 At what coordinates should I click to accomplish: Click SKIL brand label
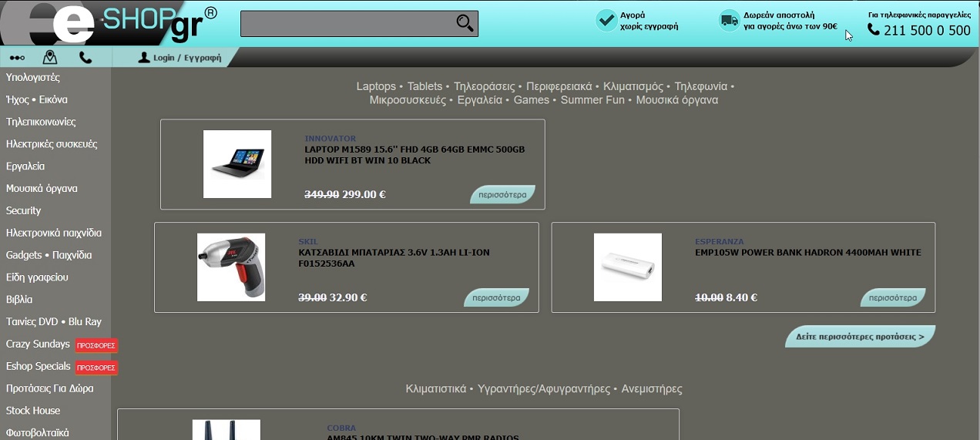pos(308,242)
